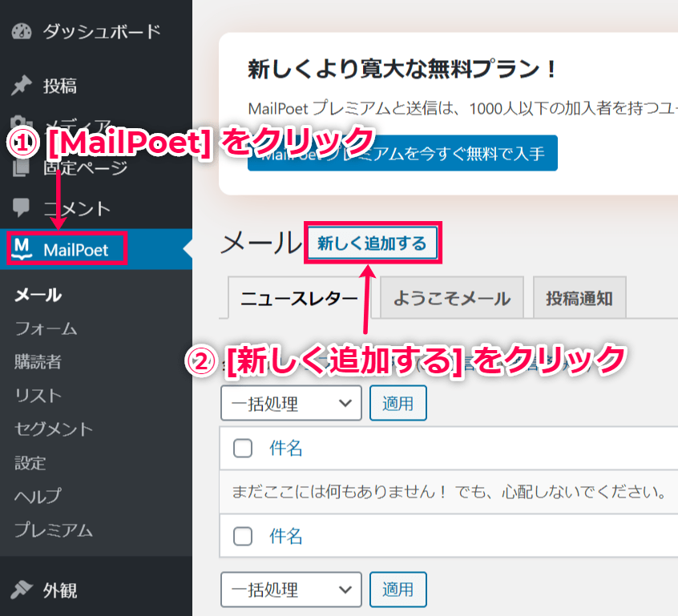Select the メール submenu item
The height and width of the screenshot is (616, 678).
click(38, 296)
